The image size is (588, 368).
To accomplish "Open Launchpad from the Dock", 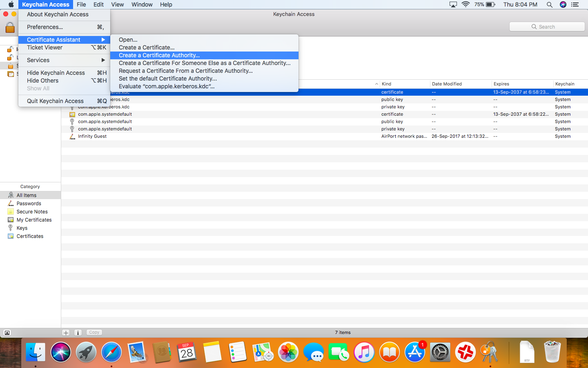I will [86, 352].
